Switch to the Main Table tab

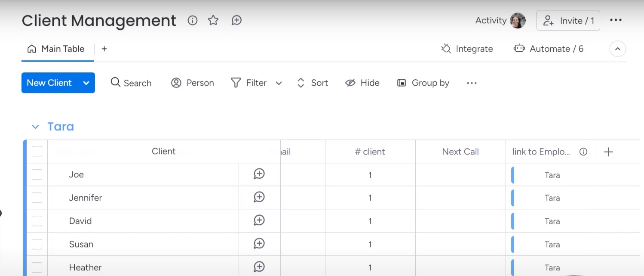(56, 49)
